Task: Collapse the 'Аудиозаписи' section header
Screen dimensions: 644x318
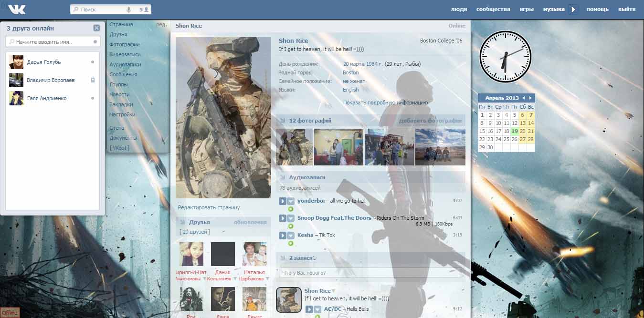Action: tap(282, 177)
